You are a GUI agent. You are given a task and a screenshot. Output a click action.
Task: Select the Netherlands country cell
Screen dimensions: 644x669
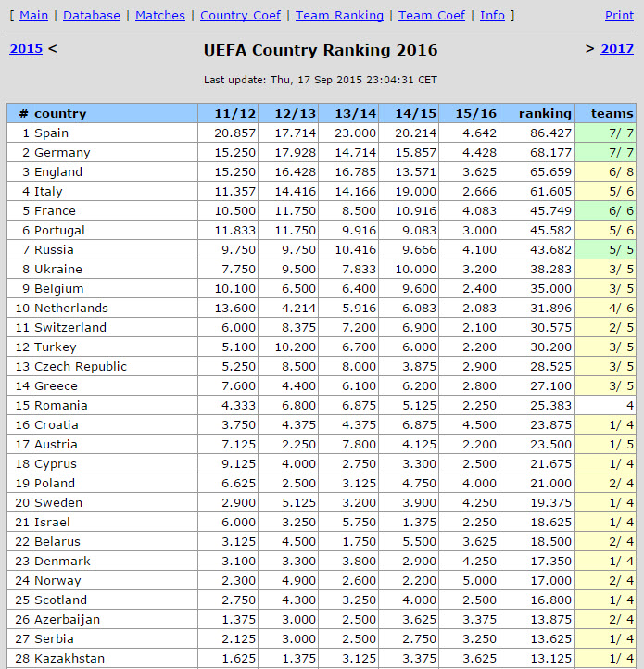[x=71, y=308]
